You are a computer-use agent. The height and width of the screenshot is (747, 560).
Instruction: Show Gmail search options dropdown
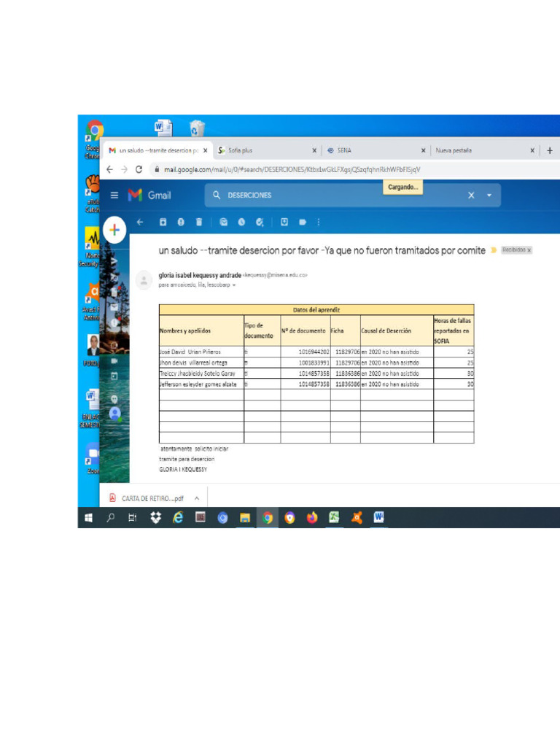pos(489,196)
